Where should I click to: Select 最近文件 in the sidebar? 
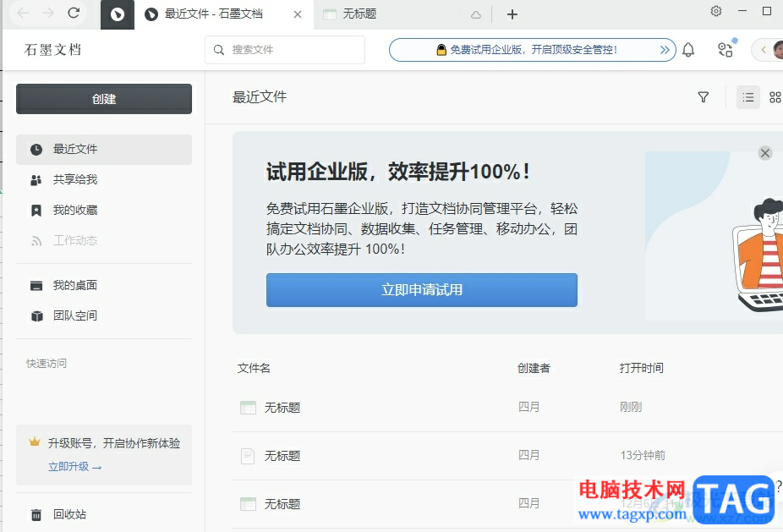click(104, 150)
